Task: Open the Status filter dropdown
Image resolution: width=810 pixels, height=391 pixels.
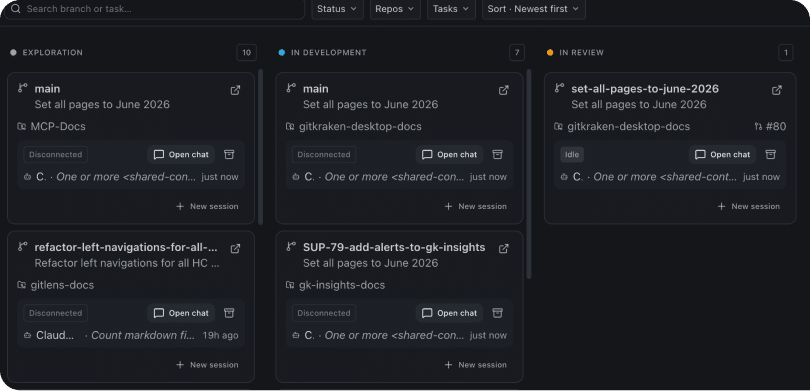Action: click(x=337, y=9)
